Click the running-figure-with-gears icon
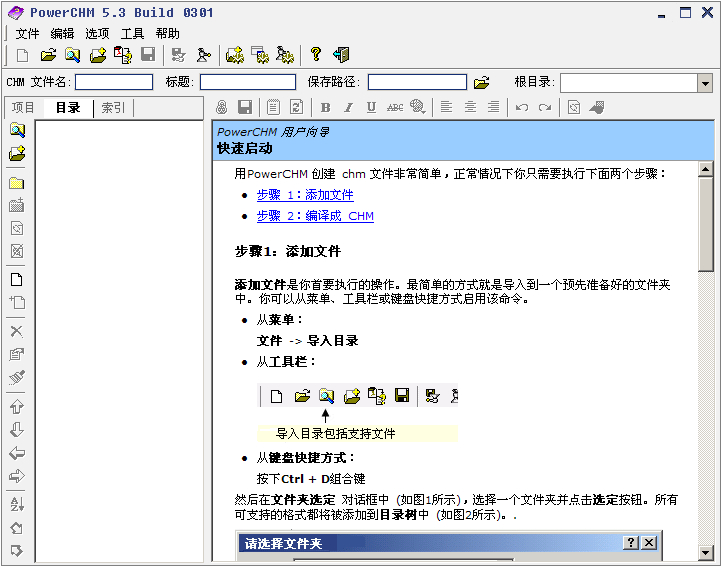Image resolution: width=723 pixels, height=568 pixels. click(x=285, y=55)
